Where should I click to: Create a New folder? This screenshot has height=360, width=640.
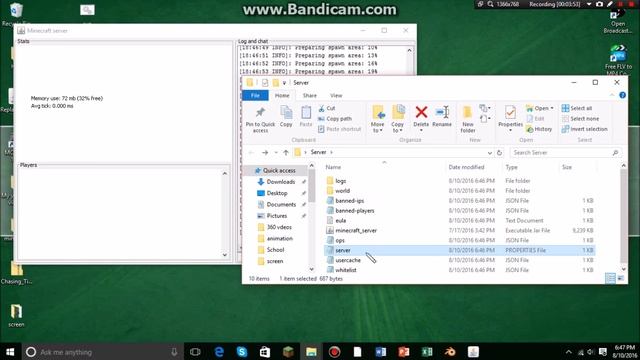click(468, 119)
